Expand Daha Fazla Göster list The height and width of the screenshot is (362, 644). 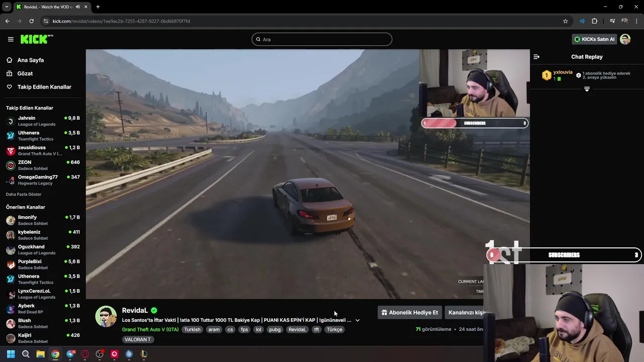point(24,194)
